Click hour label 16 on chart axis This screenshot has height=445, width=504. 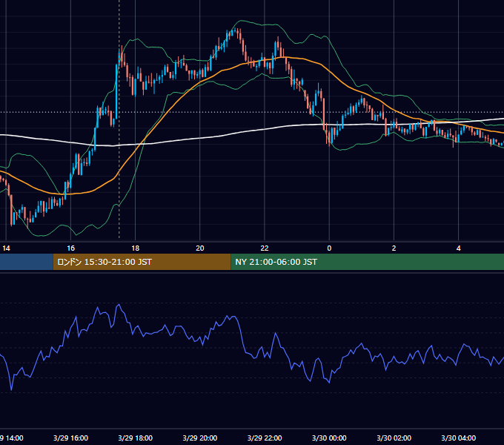click(70, 248)
